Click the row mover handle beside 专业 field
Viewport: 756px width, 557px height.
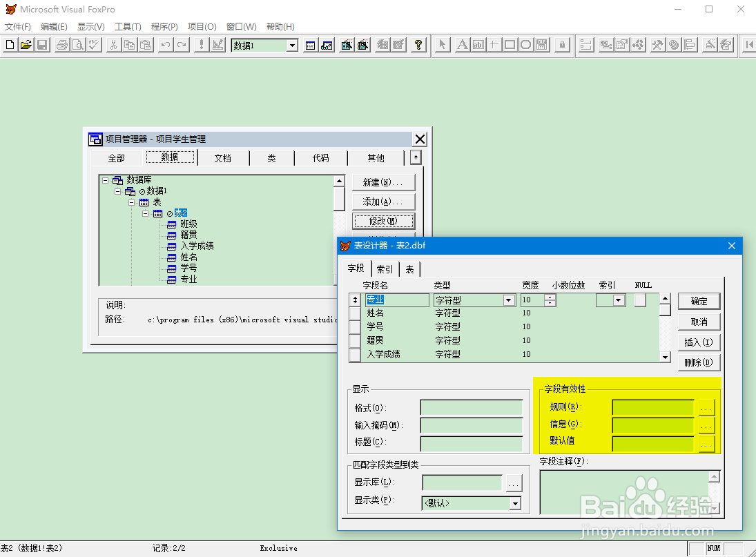tap(356, 300)
